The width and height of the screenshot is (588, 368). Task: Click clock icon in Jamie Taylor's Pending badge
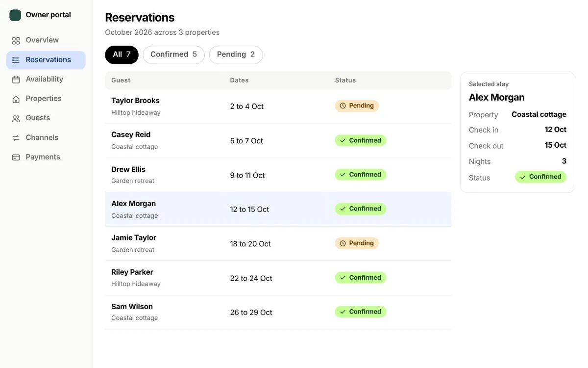[343, 243]
